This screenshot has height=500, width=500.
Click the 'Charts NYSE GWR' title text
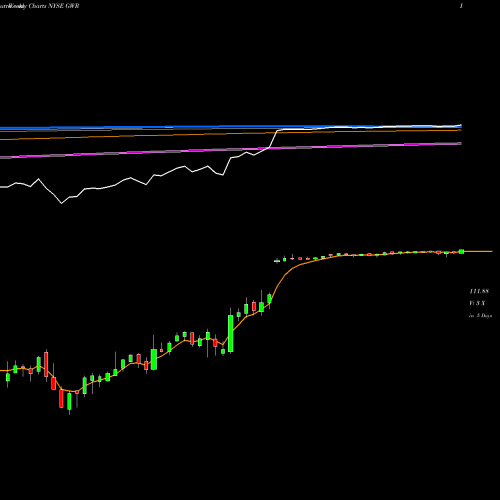[x=54, y=6]
